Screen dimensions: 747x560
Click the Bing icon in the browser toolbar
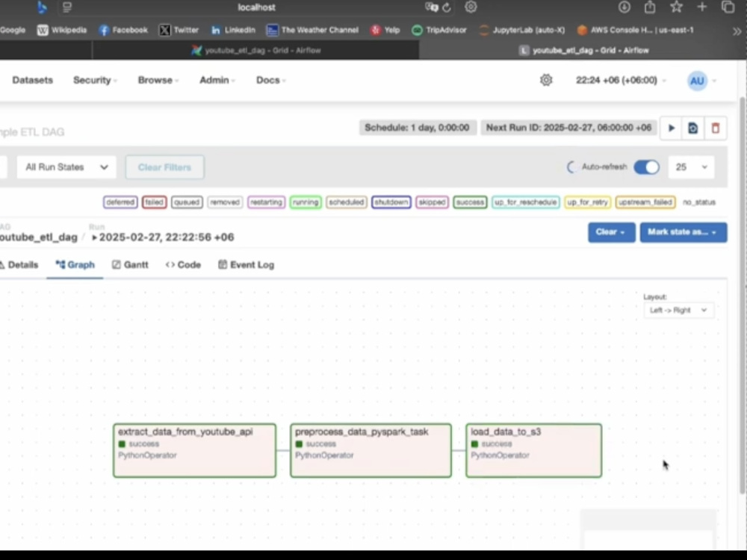pos(42,7)
